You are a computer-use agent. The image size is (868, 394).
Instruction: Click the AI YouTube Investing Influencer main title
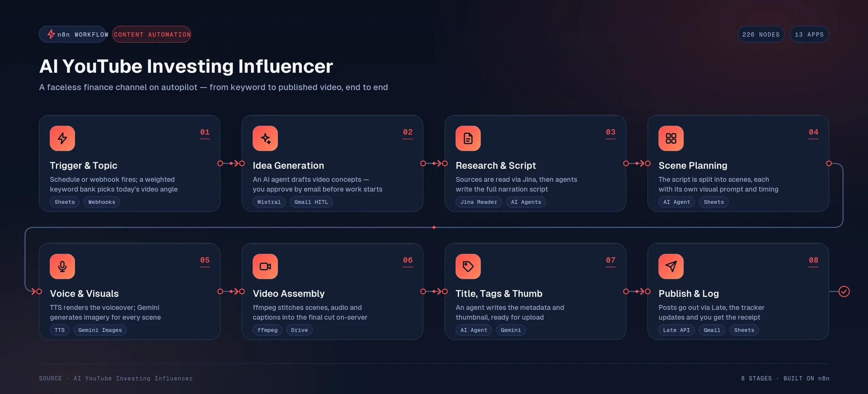tap(186, 66)
